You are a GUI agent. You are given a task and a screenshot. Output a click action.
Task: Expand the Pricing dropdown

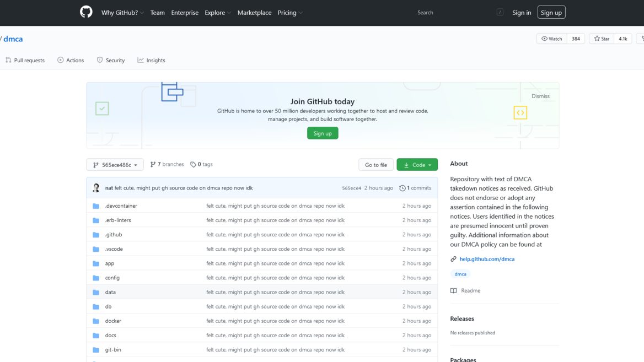(x=290, y=12)
